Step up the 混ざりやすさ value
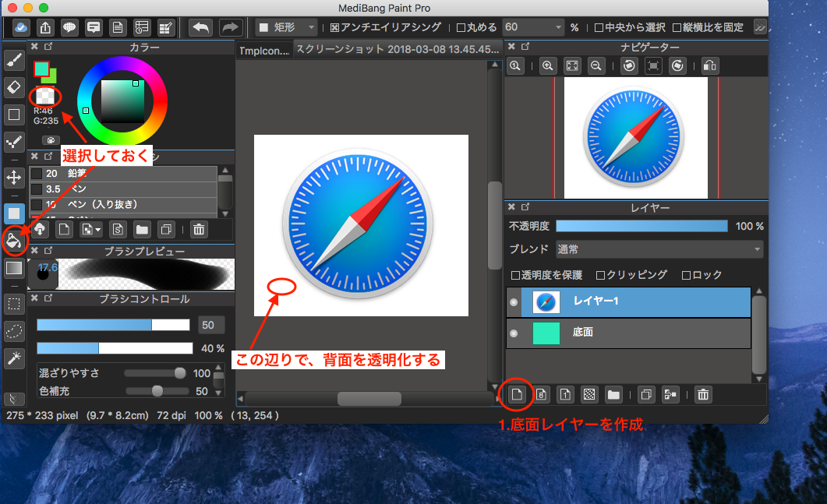Image resolution: width=827 pixels, height=504 pixels. click(x=218, y=368)
